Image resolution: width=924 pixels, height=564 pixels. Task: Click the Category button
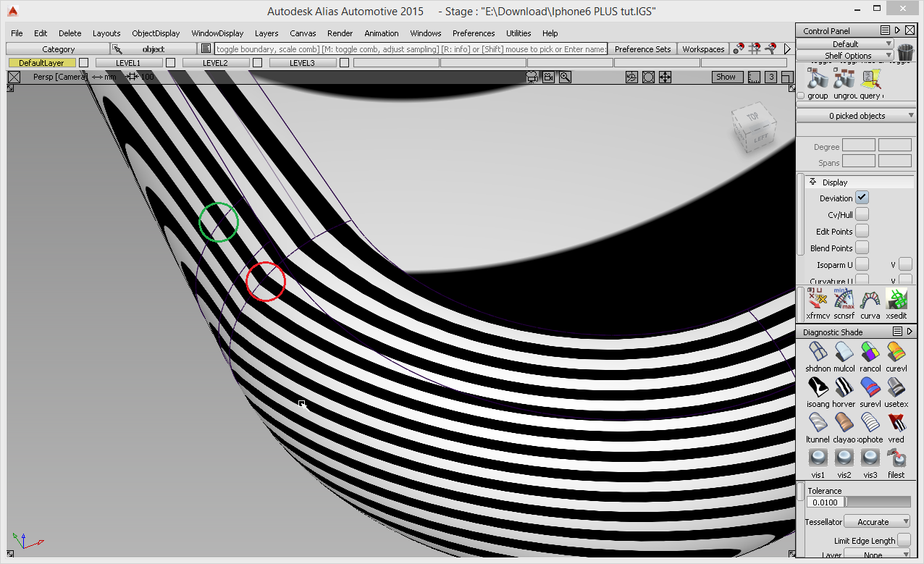pyautogui.click(x=58, y=49)
